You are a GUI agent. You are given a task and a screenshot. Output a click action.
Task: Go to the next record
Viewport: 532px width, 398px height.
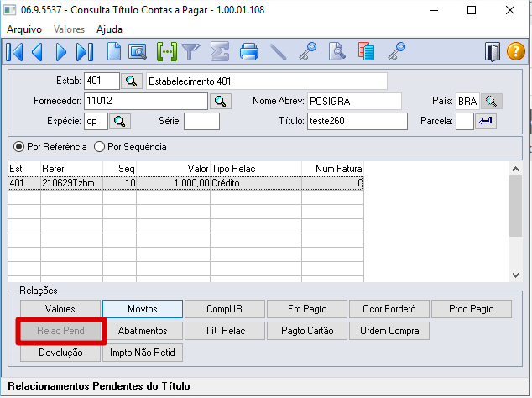pyautogui.click(x=61, y=52)
